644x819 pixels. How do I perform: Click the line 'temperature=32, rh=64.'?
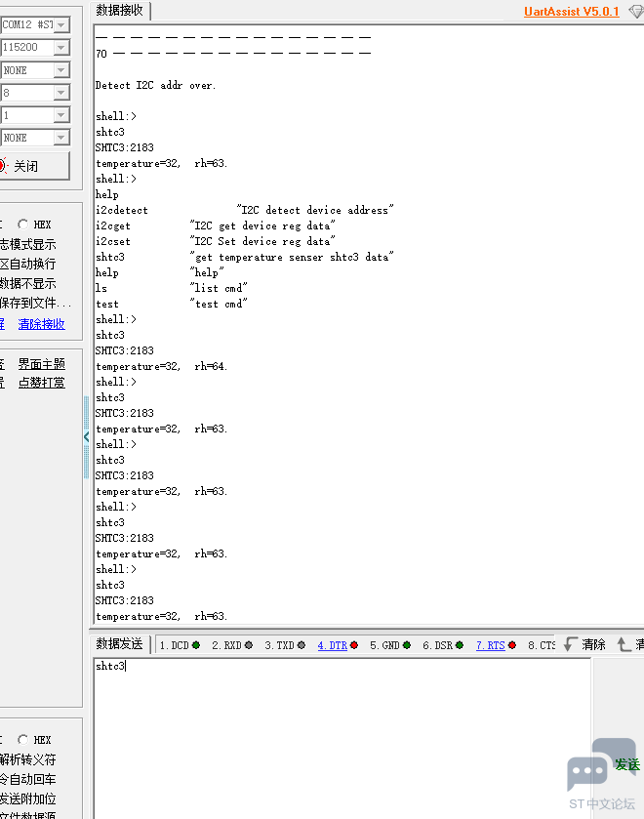tap(161, 366)
